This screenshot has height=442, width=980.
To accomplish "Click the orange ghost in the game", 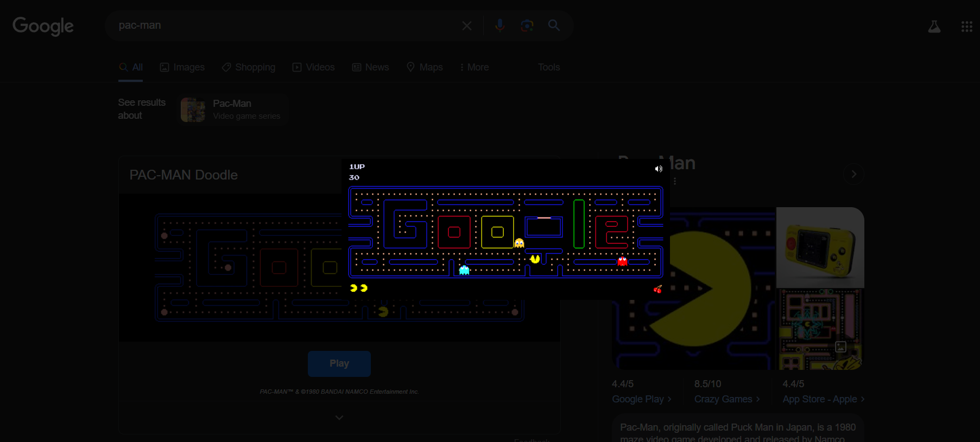I will pos(519,242).
